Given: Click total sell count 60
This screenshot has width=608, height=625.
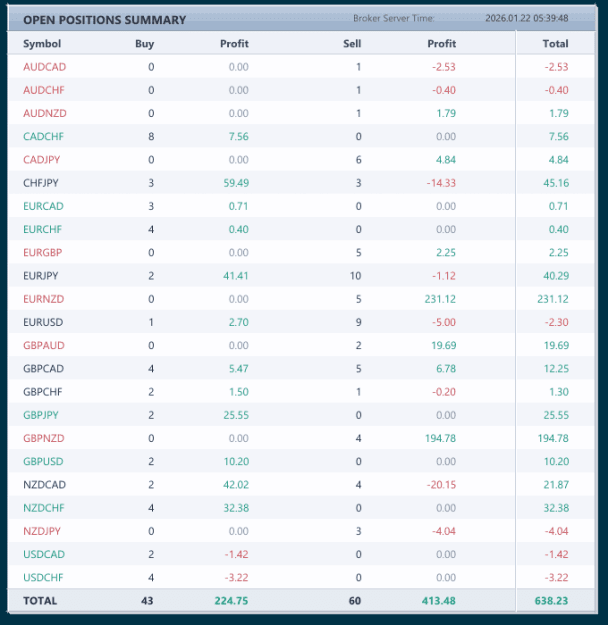Looking at the screenshot, I should click(x=355, y=601).
